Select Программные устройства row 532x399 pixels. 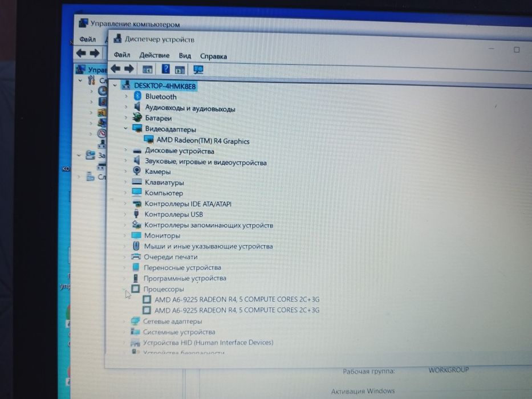point(185,278)
